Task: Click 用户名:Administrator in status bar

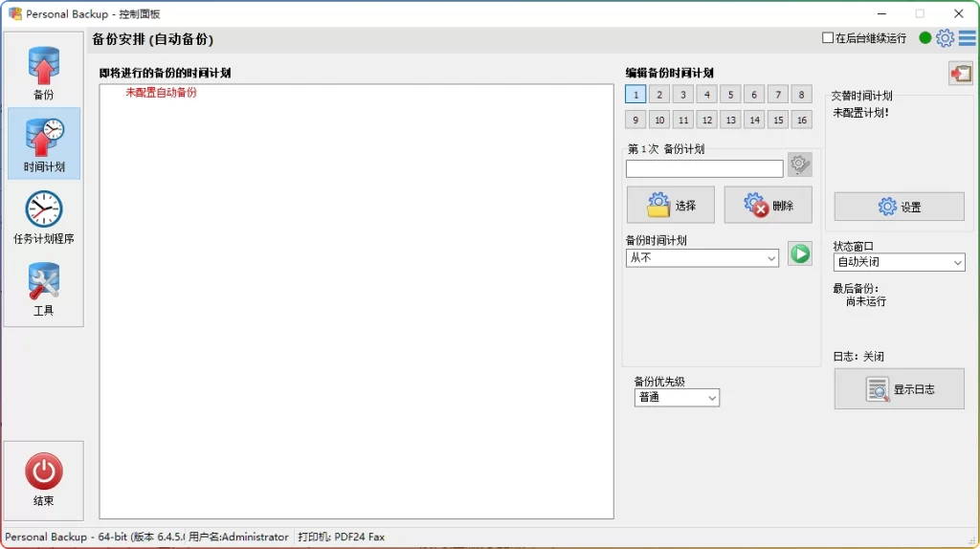Action: 238,538
